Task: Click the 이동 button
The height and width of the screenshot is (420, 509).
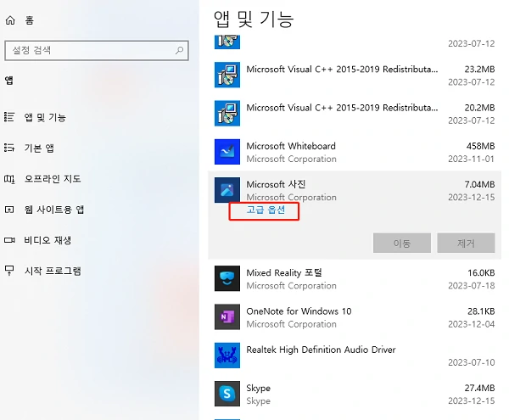Action: click(402, 243)
